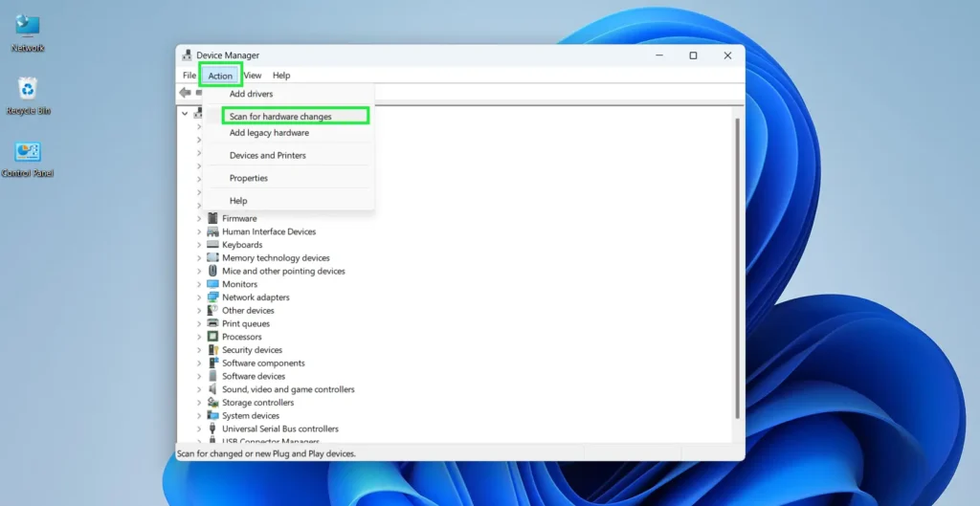Open the Recycle Bin desktop icon
Screen dimensions: 980x506
click(x=28, y=96)
